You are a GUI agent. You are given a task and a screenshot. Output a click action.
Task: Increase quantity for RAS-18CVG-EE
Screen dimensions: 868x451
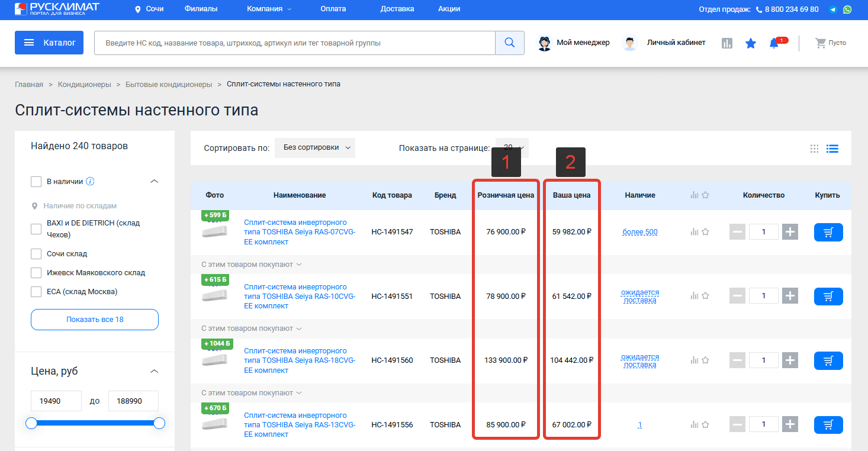pyautogui.click(x=790, y=360)
